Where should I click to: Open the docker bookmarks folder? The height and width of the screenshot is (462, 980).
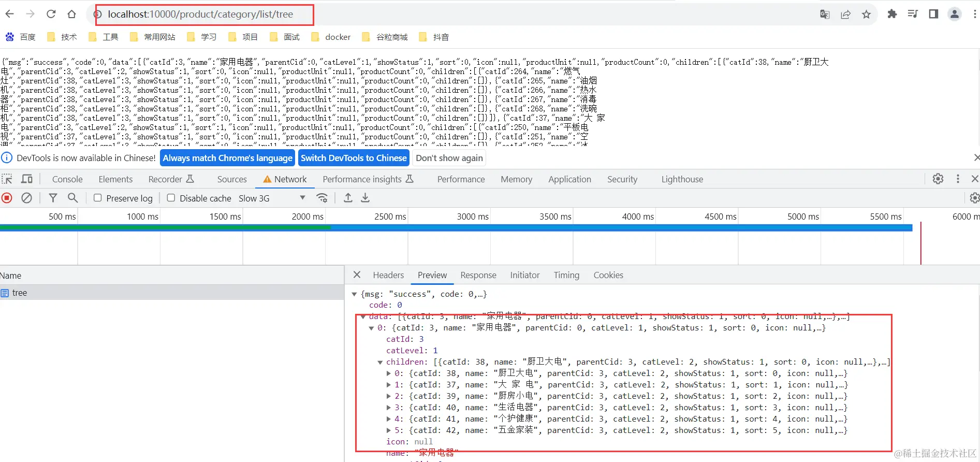[331, 37]
